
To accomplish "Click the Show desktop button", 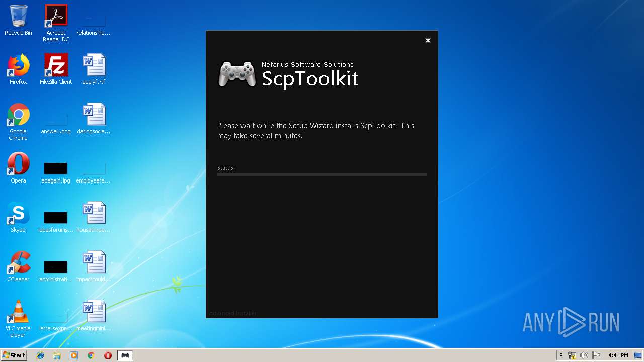I will tap(639, 355).
